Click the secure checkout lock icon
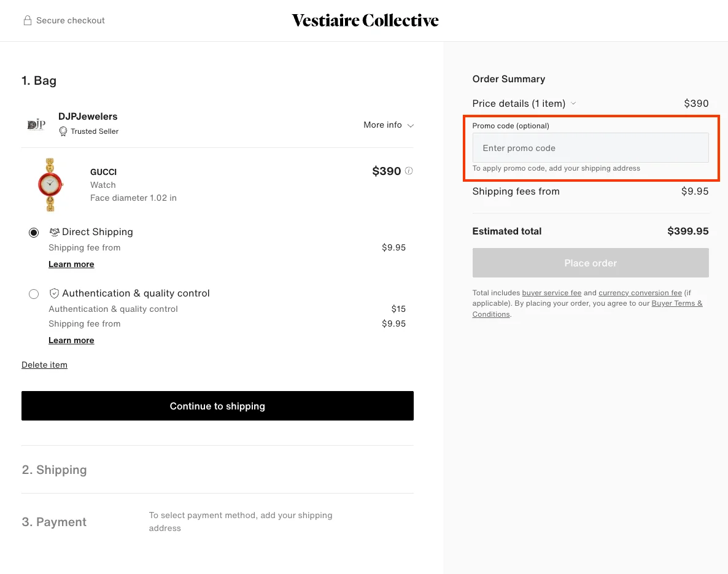 click(27, 20)
